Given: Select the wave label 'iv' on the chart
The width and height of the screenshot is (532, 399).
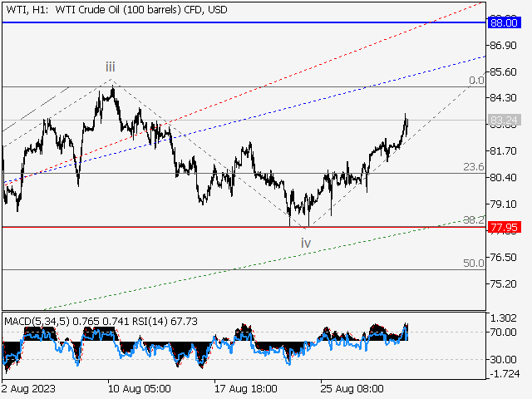Looking at the screenshot, I should point(306,243).
